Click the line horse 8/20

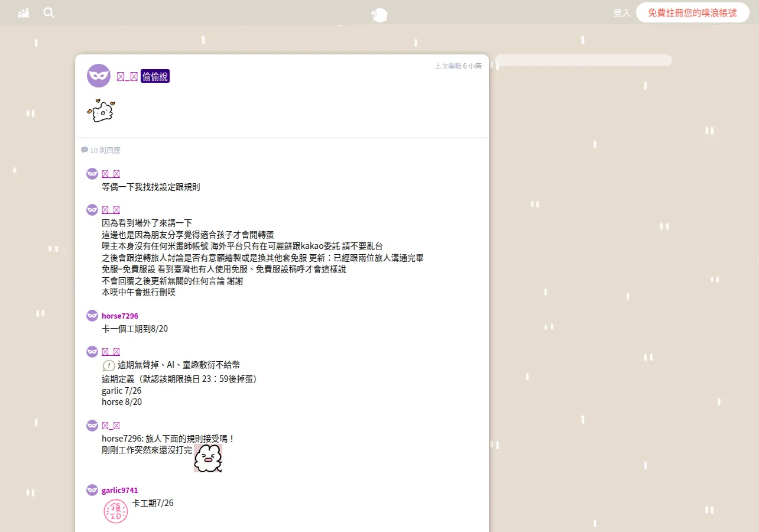[122, 402]
